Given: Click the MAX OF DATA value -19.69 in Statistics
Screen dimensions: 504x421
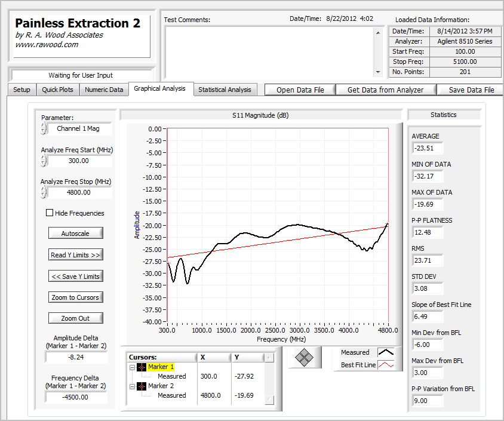Looking at the screenshot, I should point(428,204).
